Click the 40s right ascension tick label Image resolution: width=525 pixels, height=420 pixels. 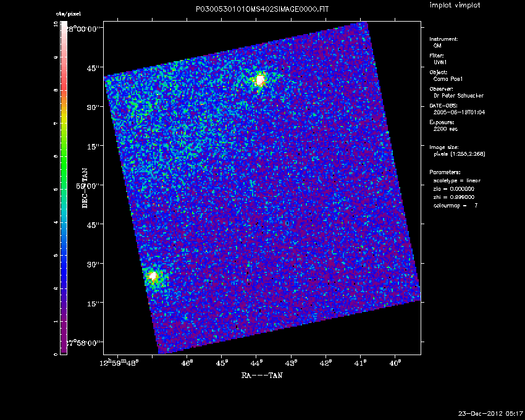pyautogui.click(x=396, y=363)
